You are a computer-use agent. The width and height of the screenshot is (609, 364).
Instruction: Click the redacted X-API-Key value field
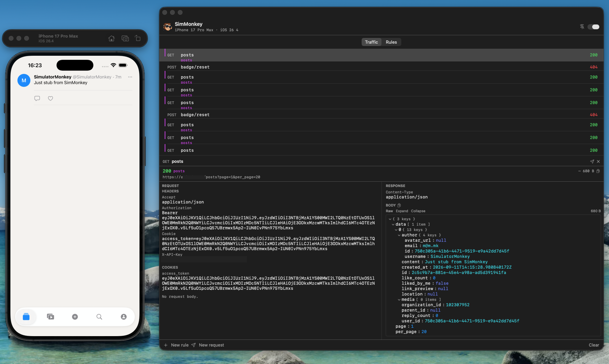204,259
